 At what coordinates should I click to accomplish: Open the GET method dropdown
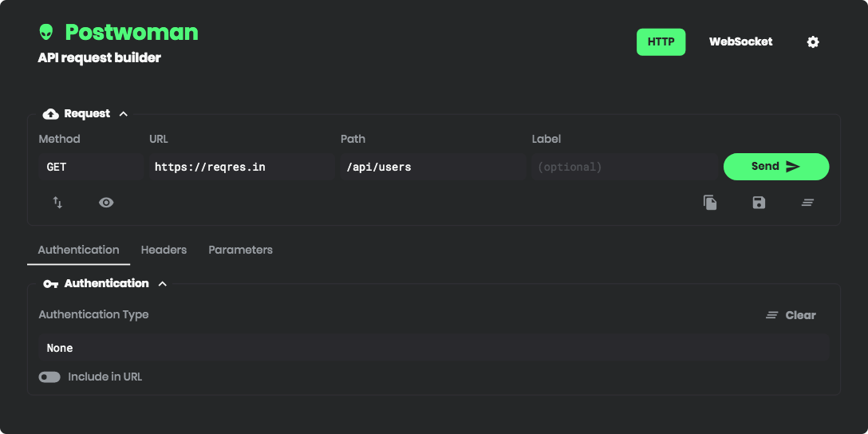(88, 168)
